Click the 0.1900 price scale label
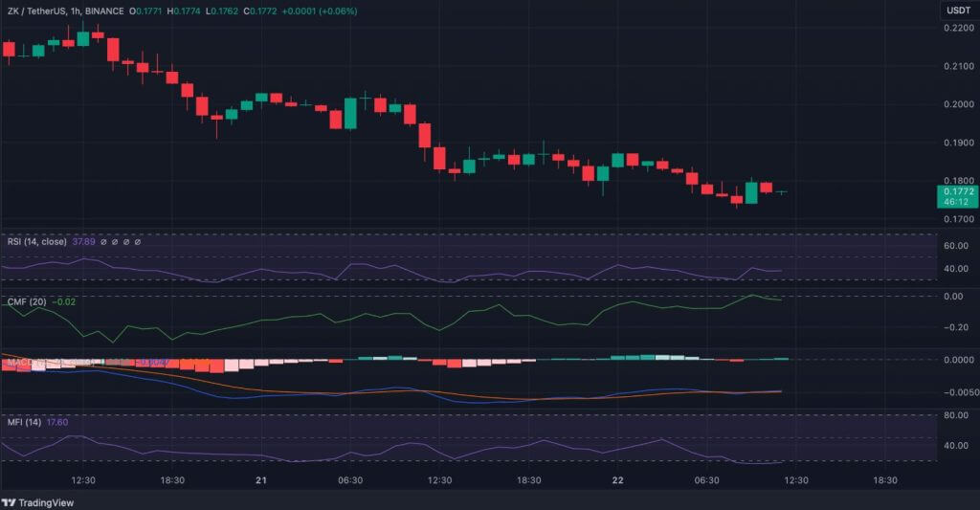 pyautogui.click(x=958, y=143)
